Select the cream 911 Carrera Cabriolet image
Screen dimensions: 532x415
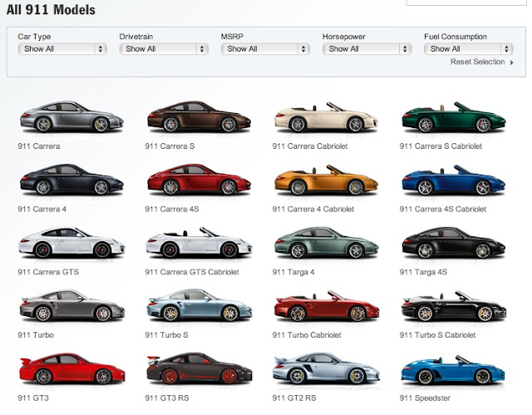tap(326, 117)
